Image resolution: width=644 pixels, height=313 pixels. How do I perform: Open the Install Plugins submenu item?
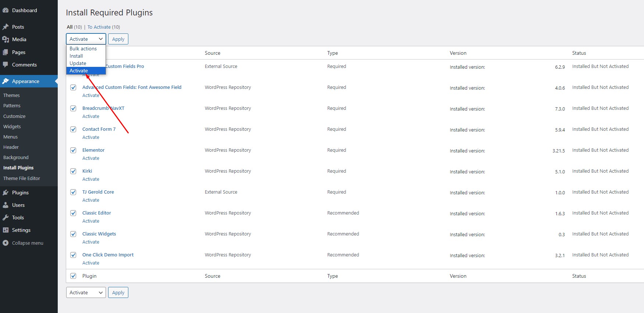point(18,168)
